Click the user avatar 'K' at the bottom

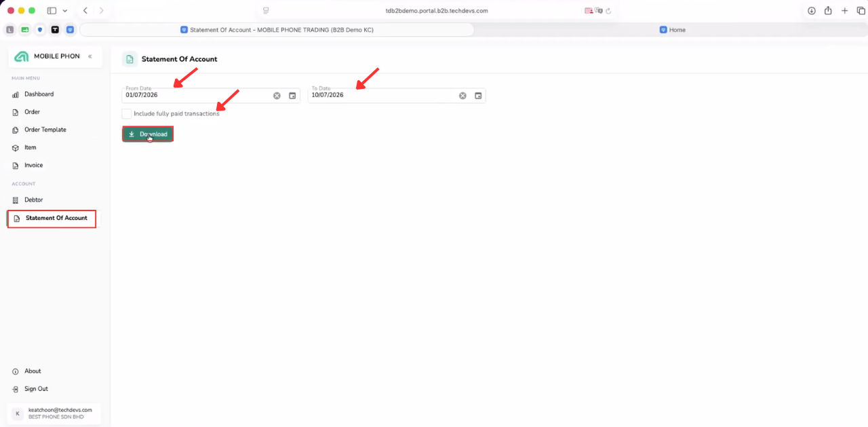coord(18,413)
